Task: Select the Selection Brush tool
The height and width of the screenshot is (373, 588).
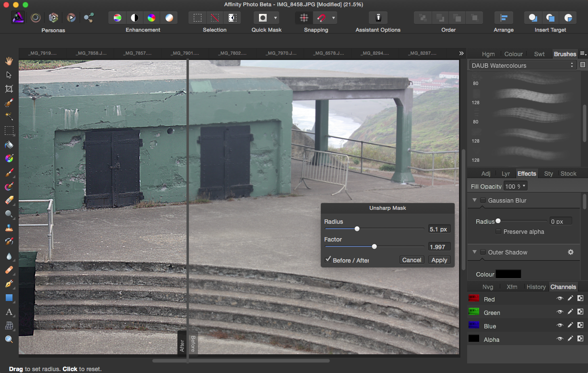Action: pyautogui.click(x=9, y=103)
